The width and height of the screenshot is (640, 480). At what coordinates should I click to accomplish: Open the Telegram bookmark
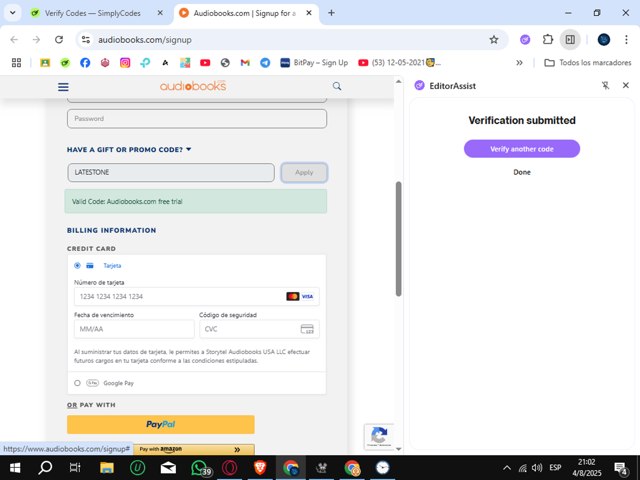pyautogui.click(x=265, y=62)
